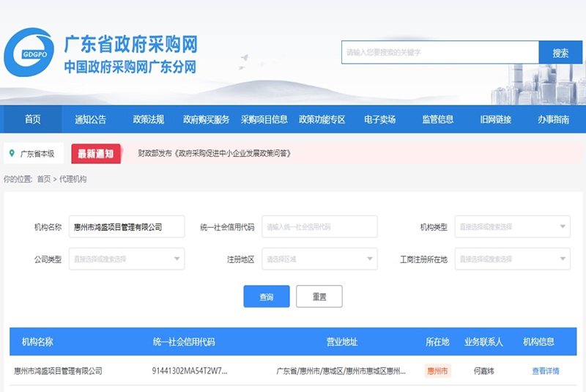The image size is (586, 392).
Task: Click the top keyword search input box
Action: coord(439,53)
